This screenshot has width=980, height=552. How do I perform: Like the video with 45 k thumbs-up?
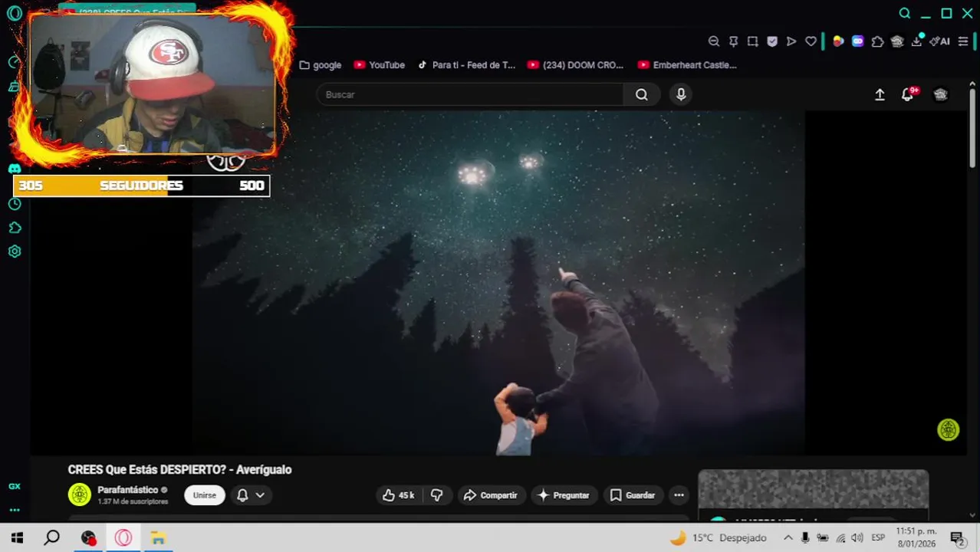(x=399, y=495)
